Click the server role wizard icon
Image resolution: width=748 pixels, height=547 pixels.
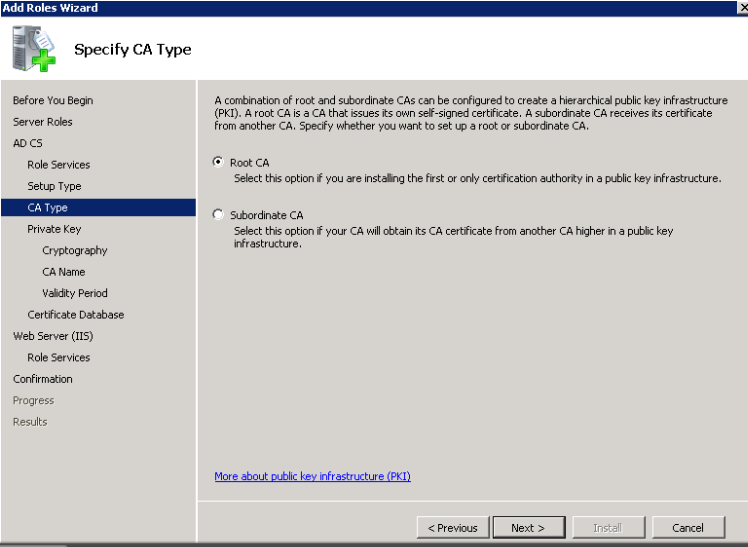pos(33,49)
